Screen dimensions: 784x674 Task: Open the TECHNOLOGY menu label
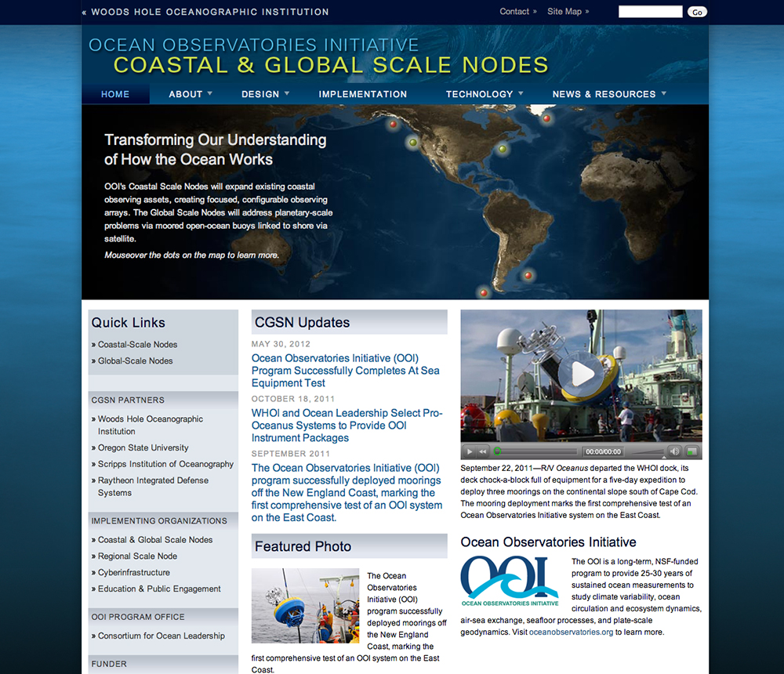(479, 94)
